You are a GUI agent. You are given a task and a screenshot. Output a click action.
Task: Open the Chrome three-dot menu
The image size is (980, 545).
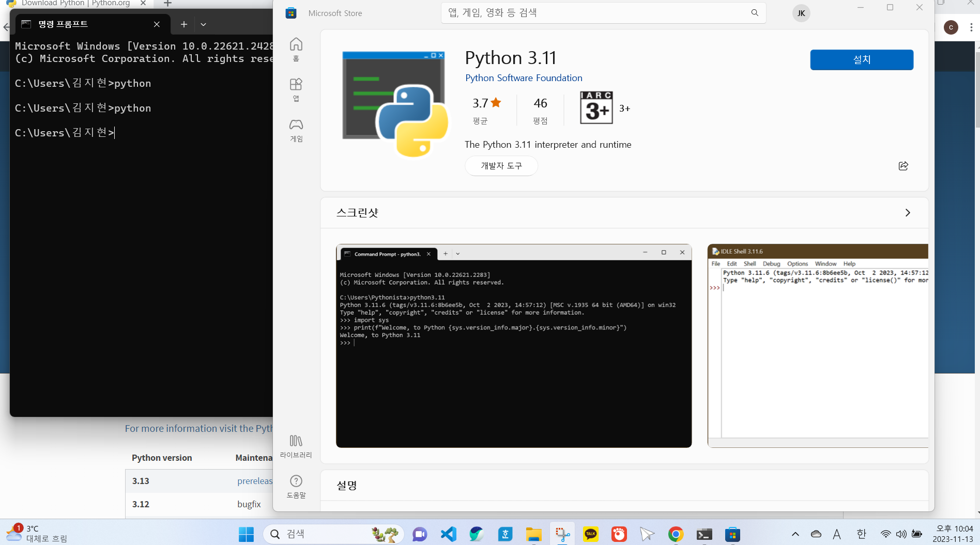click(971, 27)
